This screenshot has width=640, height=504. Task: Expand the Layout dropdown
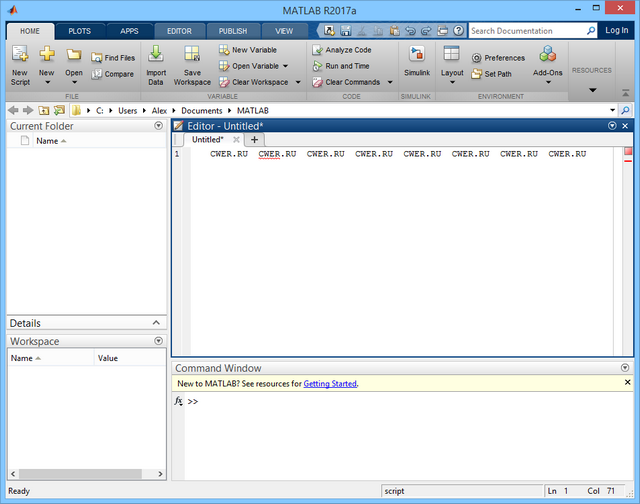click(452, 84)
